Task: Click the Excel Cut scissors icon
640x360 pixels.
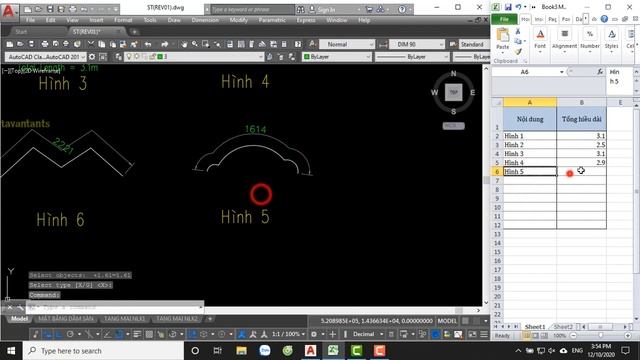Action: click(x=518, y=31)
